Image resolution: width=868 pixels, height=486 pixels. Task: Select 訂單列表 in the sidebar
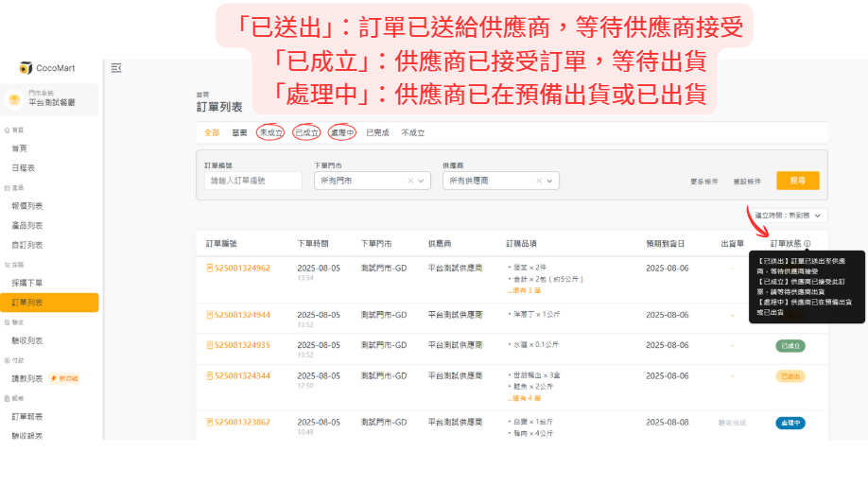pos(49,303)
